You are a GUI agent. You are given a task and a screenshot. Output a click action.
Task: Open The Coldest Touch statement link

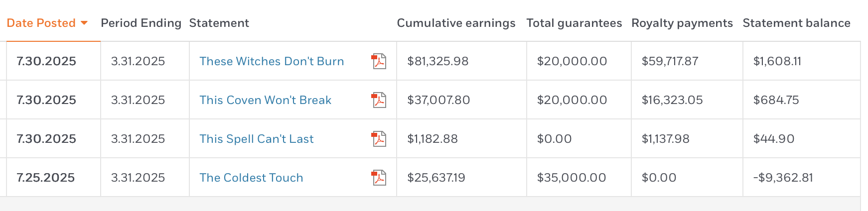(x=251, y=178)
